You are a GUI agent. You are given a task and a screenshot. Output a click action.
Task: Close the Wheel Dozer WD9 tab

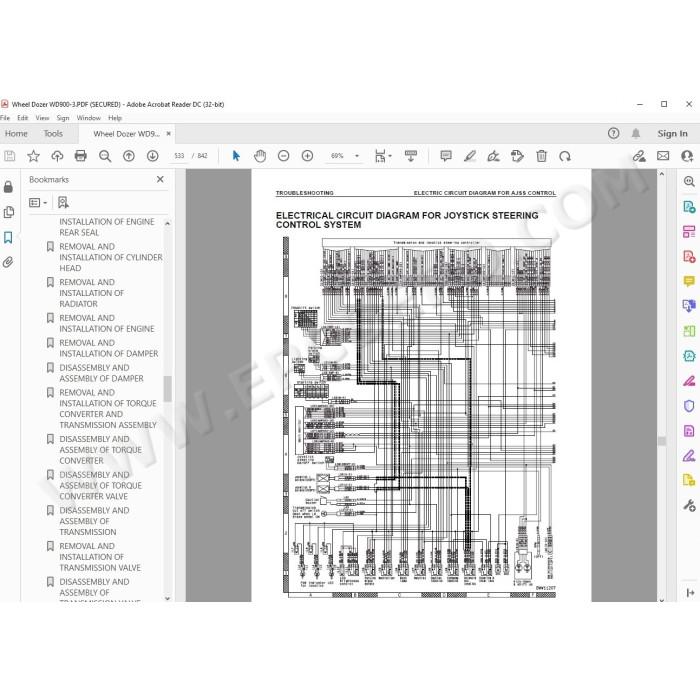[x=168, y=133]
